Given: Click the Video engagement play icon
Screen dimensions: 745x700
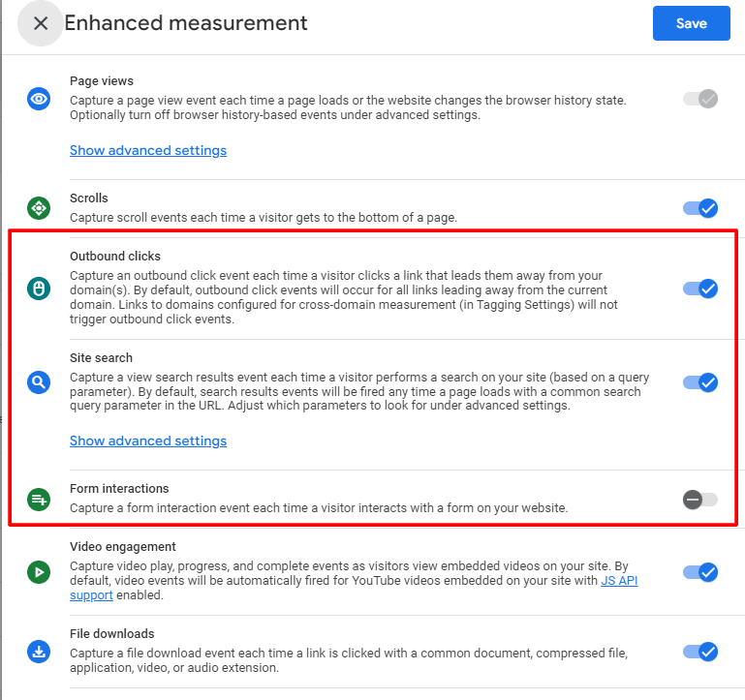Looking at the screenshot, I should coord(39,571).
